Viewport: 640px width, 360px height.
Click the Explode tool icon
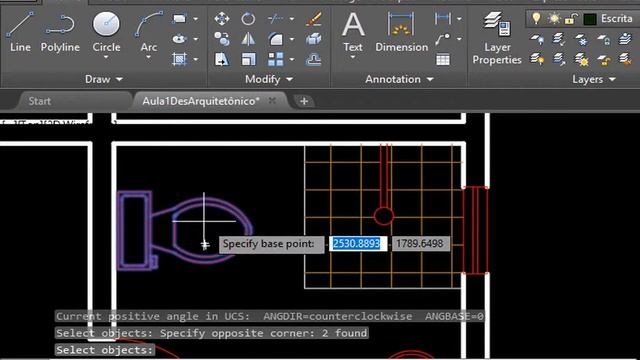tap(313, 39)
